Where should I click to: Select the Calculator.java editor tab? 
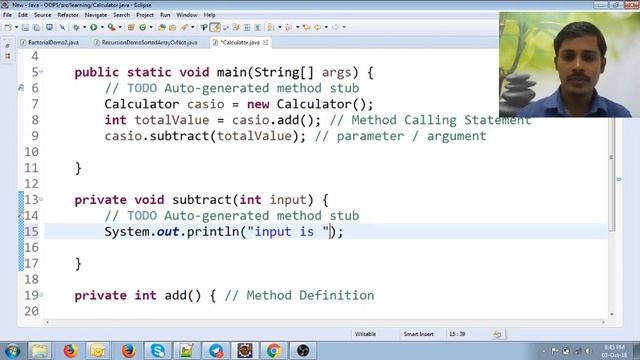(x=240, y=42)
